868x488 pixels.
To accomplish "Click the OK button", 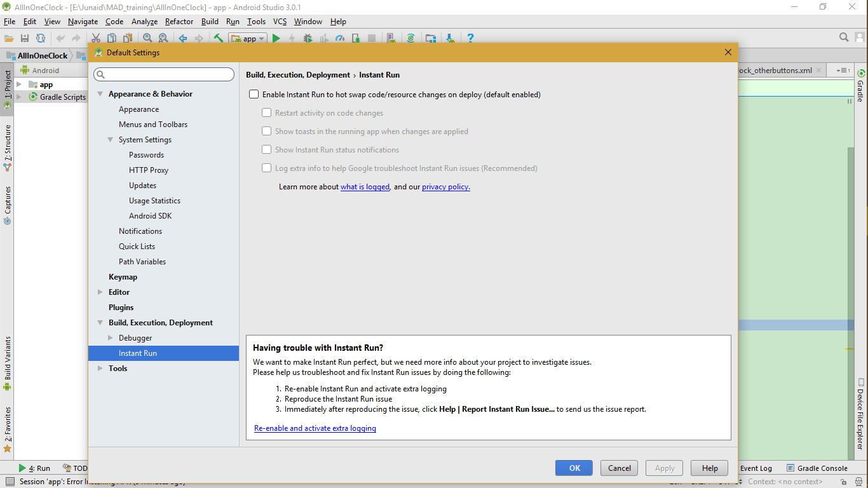I will click(574, 468).
